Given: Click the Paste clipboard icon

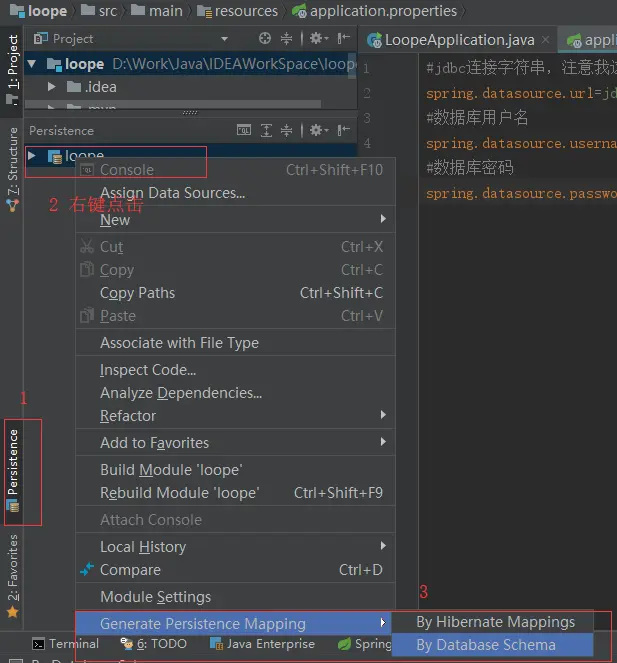Looking at the screenshot, I should coord(87,315).
